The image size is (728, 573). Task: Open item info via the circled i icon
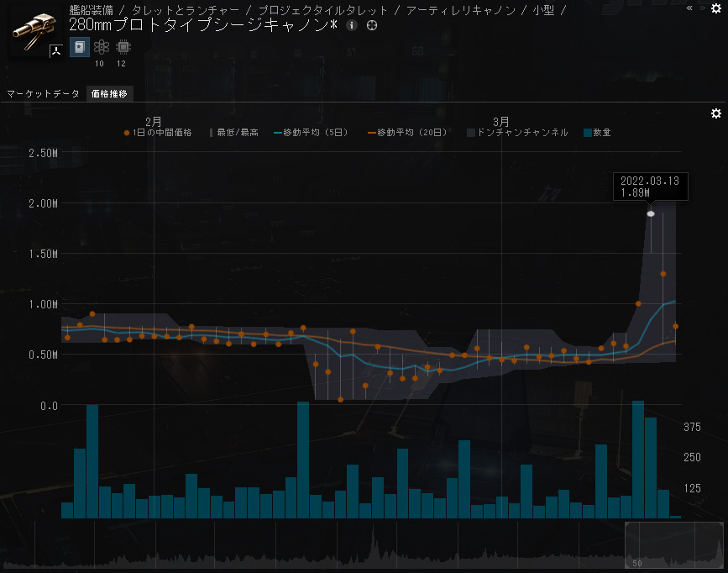pyautogui.click(x=352, y=25)
